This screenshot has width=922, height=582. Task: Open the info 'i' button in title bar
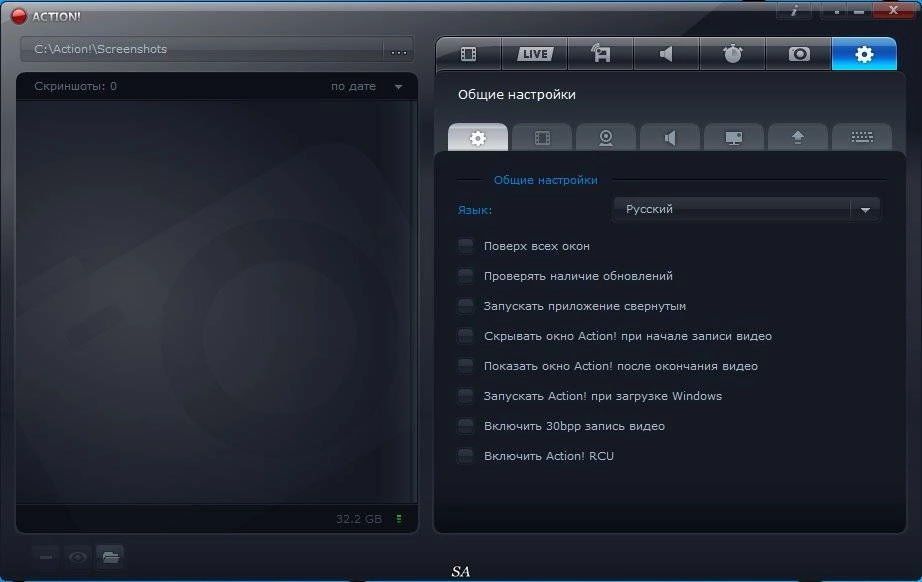794,11
